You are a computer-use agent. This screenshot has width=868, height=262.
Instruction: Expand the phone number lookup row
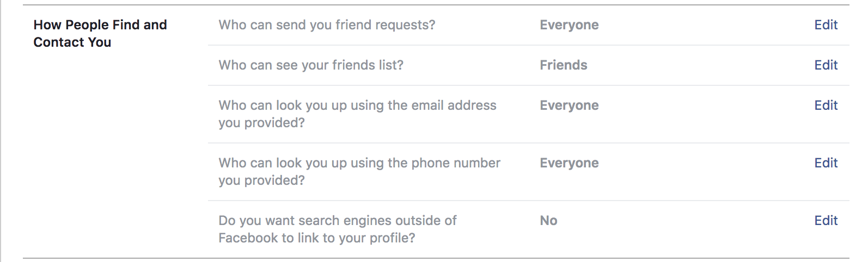click(681, 172)
